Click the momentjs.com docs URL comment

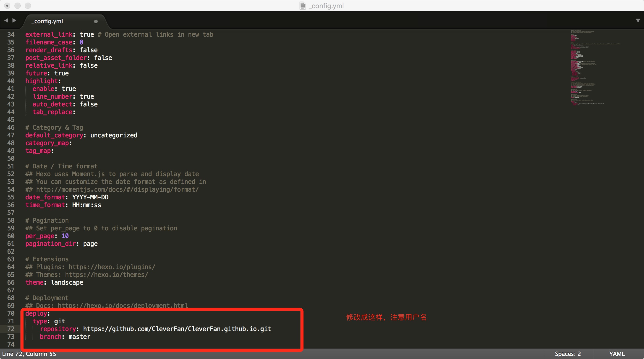(x=117, y=190)
